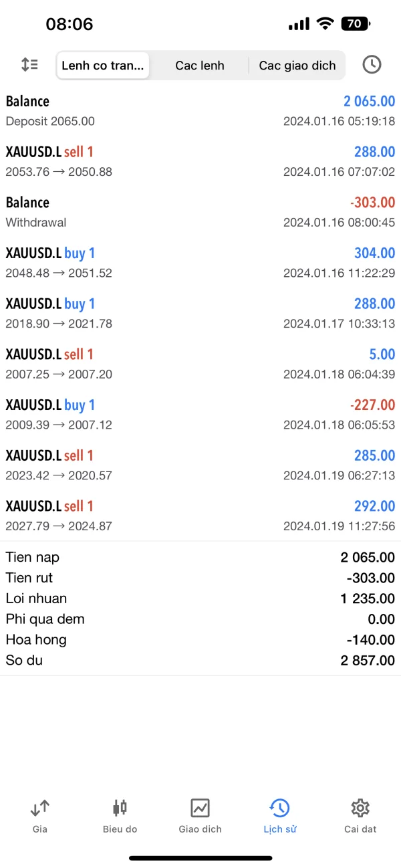
Task: Switch to the Cac giao dich tab
Action: point(297,66)
